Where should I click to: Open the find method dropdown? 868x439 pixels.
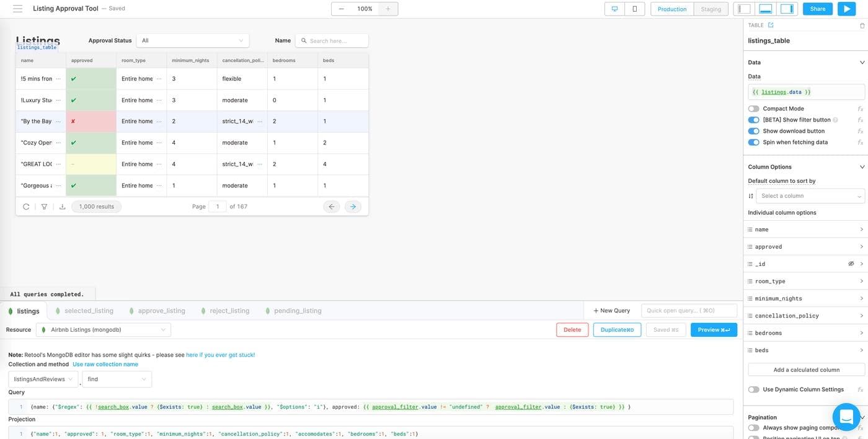pyautogui.click(x=117, y=379)
